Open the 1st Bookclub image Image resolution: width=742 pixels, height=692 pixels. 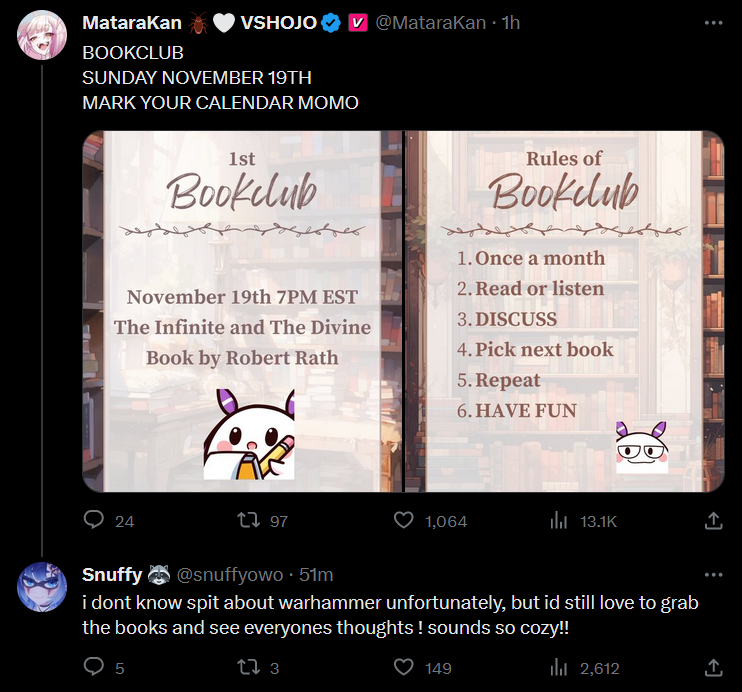click(x=242, y=311)
